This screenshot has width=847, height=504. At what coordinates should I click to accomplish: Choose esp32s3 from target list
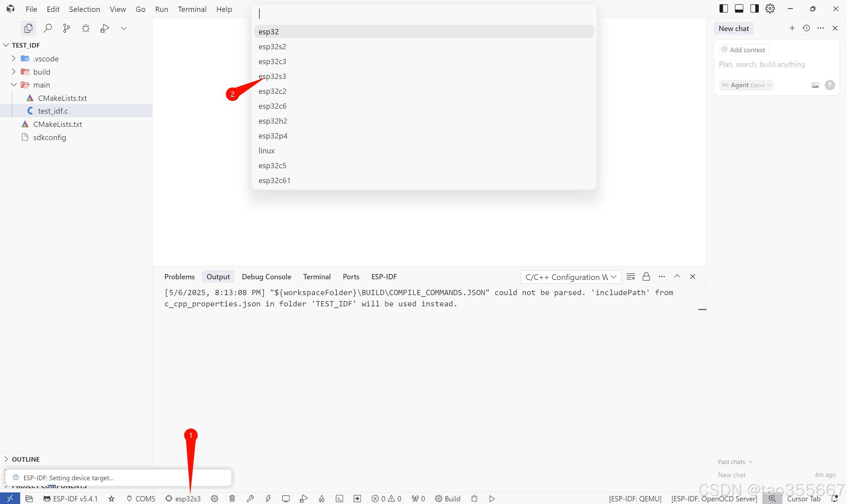[x=272, y=76]
